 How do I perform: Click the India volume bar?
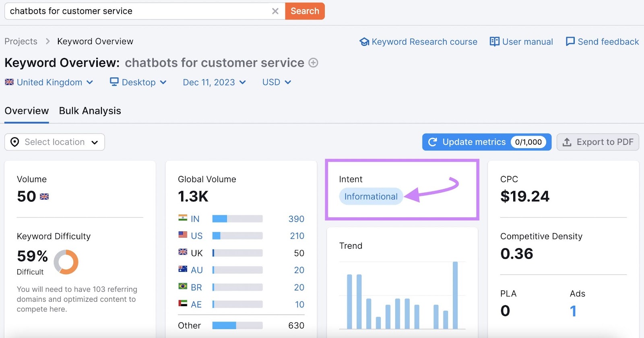coord(237,219)
